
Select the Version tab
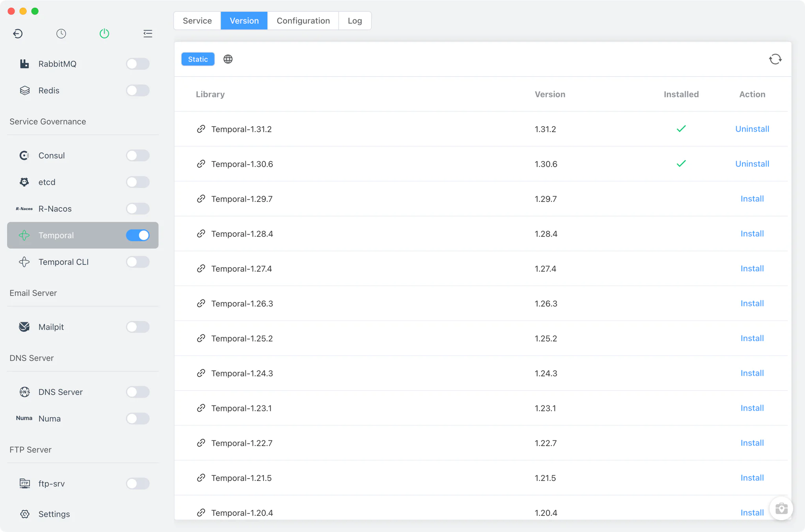click(244, 20)
